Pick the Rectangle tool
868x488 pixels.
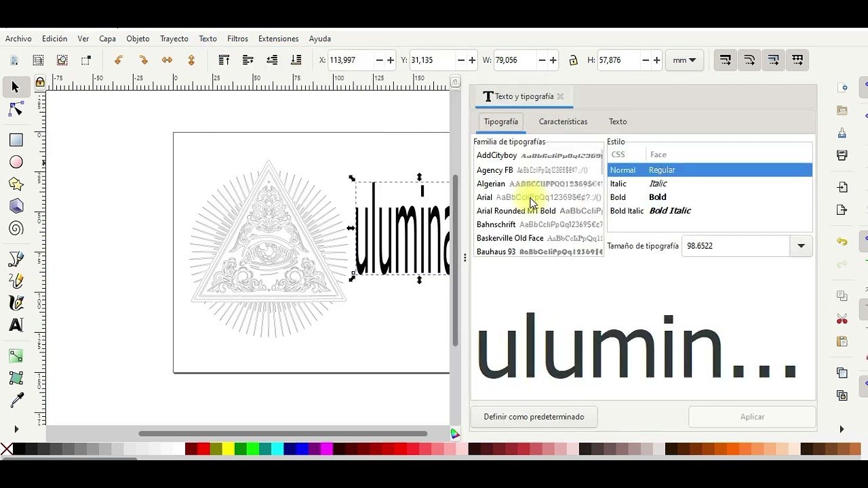pyautogui.click(x=16, y=140)
